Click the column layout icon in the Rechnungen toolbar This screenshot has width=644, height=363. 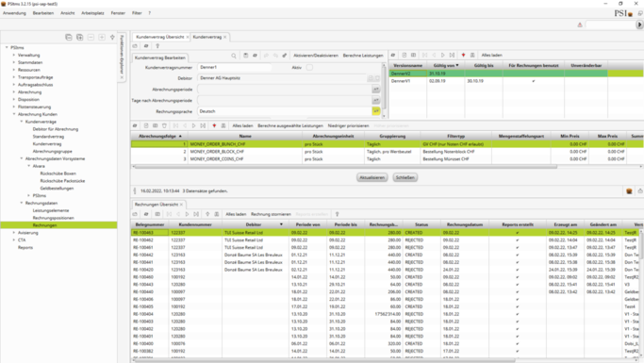[x=157, y=214]
